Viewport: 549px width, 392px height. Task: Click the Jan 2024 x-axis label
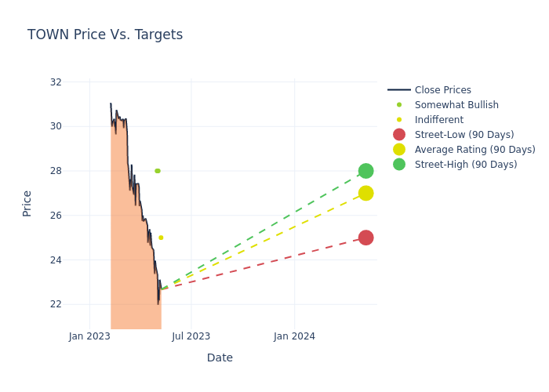click(x=294, y=336)
